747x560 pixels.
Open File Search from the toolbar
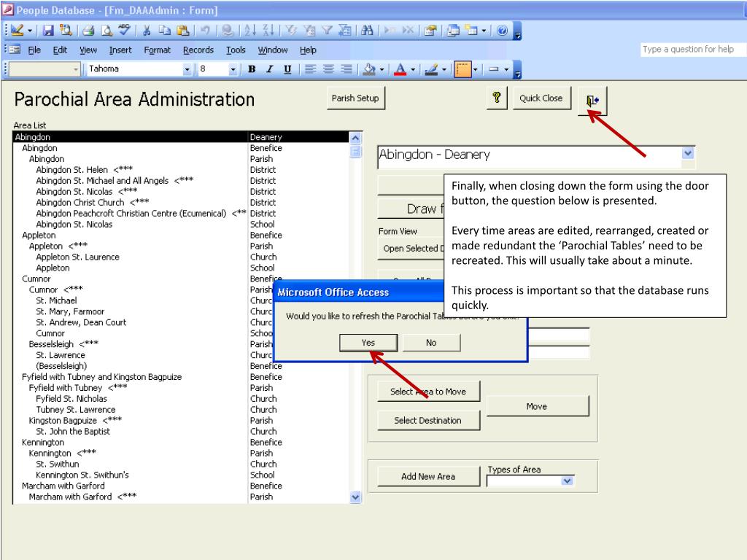(x=66, y=31)
